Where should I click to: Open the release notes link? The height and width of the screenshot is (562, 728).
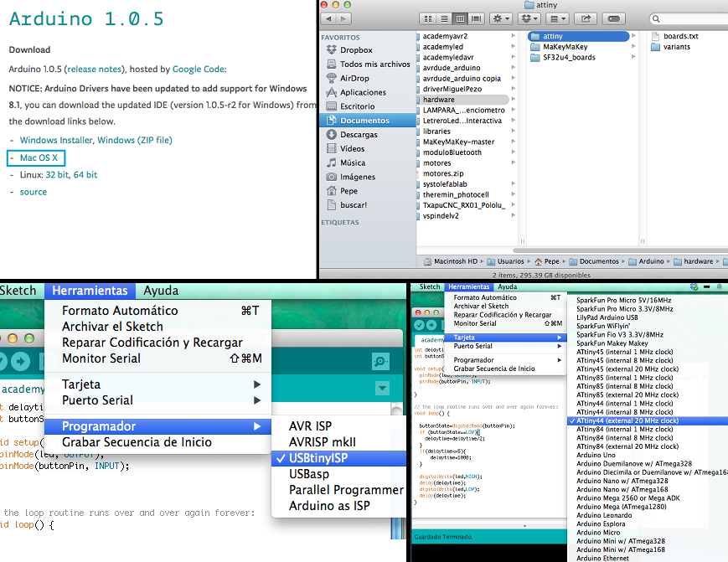point(95,70)
